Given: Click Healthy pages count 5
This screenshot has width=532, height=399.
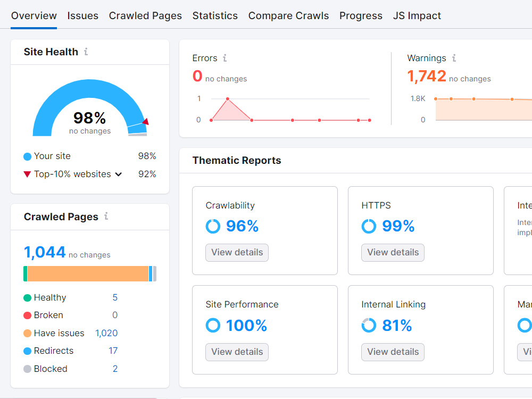Looking at the screenshot, I should point(115,297).
